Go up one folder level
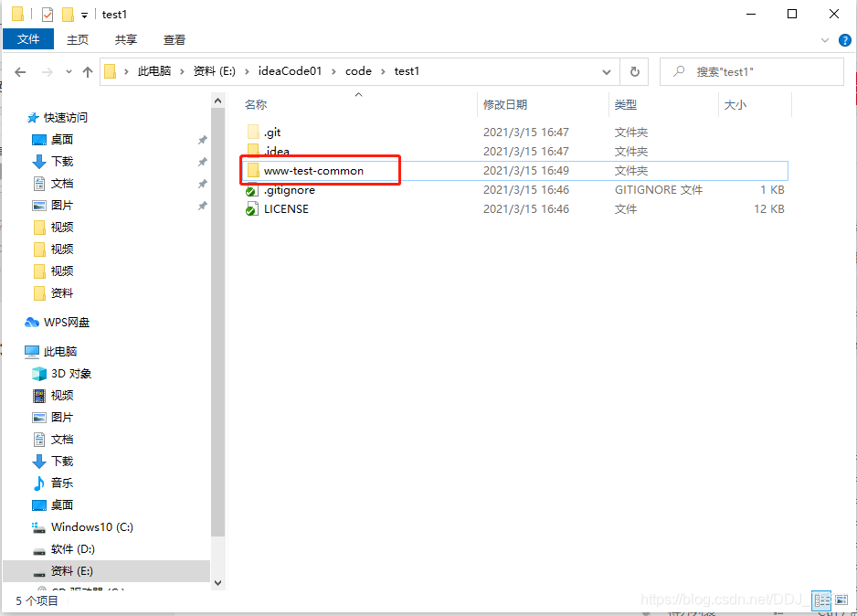Image resolution: width=857 pixels, height=616 pixels. pos(88,71)
